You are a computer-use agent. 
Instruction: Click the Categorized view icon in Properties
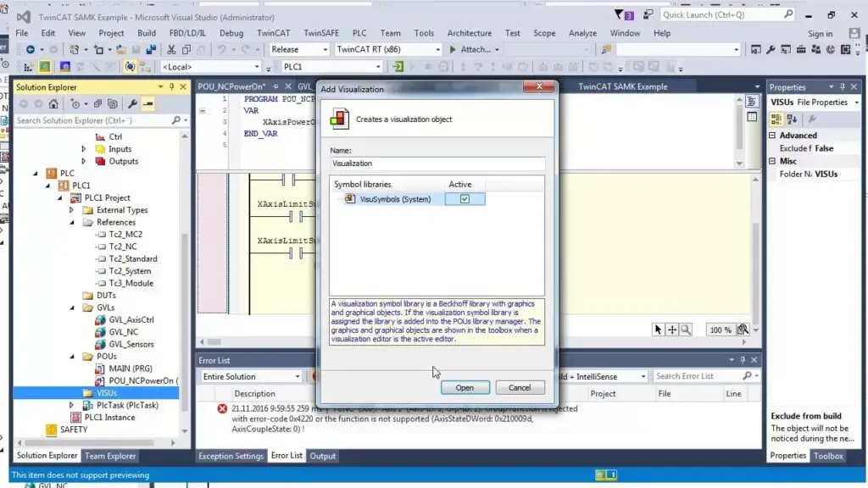[x=776, y=119]
